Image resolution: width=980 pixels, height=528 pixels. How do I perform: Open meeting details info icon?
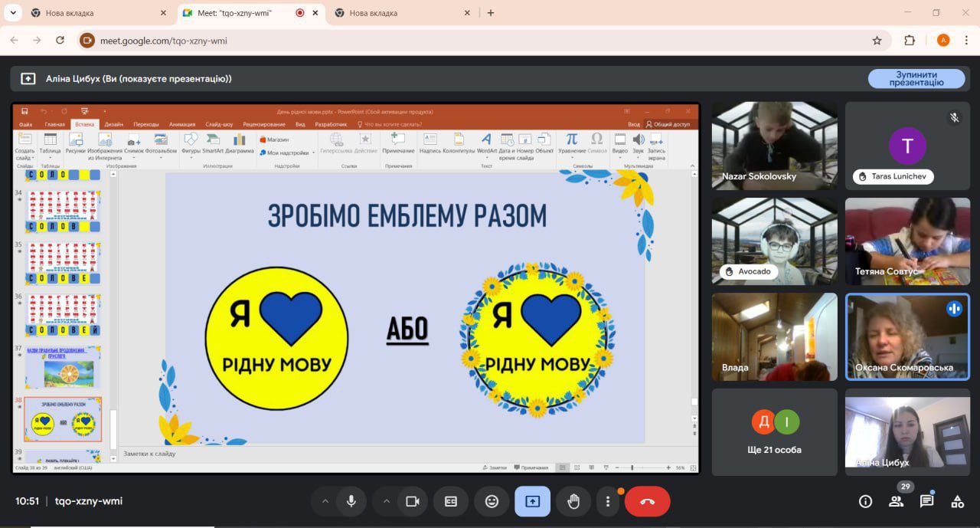(865, 501)
